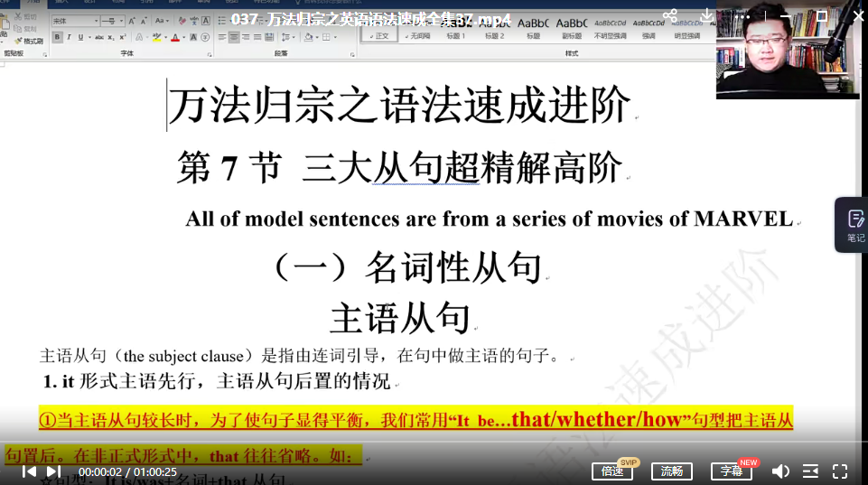Apply the 明显强调 intense emphasis style

tap(687, 29)
